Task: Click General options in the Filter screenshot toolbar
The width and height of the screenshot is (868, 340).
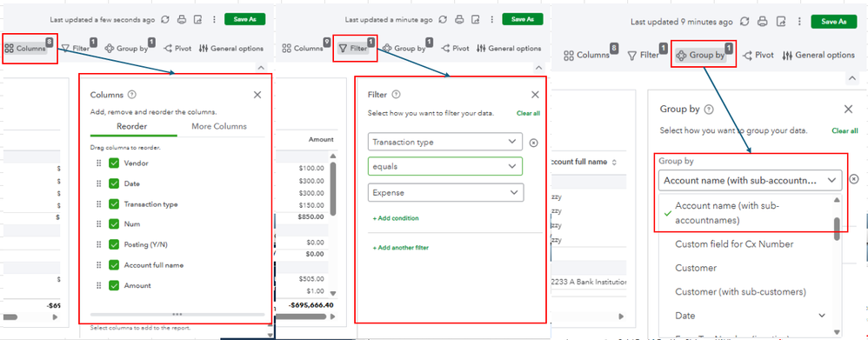Action: (x=508, y=49)
